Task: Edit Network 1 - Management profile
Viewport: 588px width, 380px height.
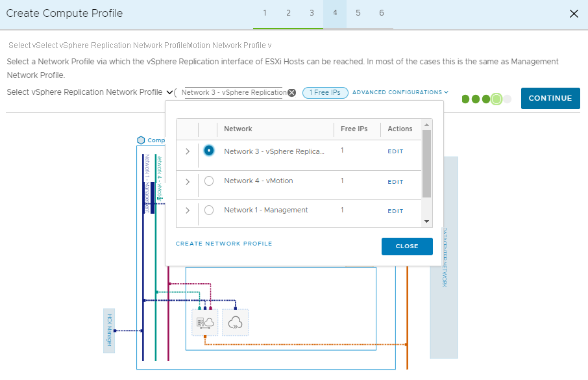Action: 395,211
